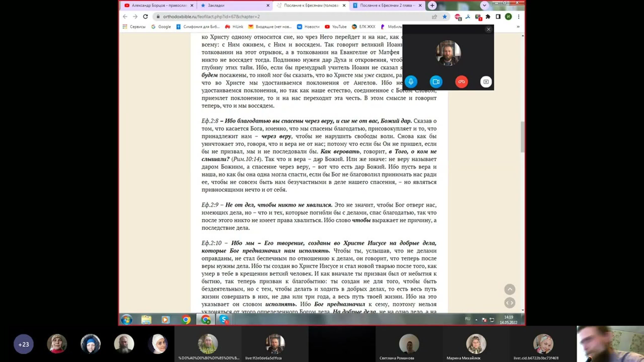
Task: Open the first Chrome taskbar icon
Action: click(x=186, y=320)
